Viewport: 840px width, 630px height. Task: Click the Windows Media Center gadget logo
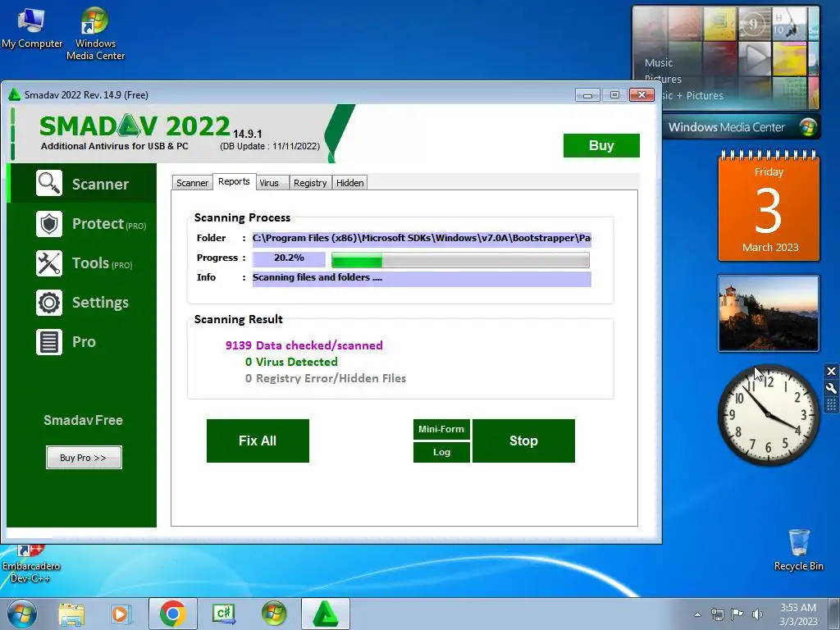pos(807,127)
